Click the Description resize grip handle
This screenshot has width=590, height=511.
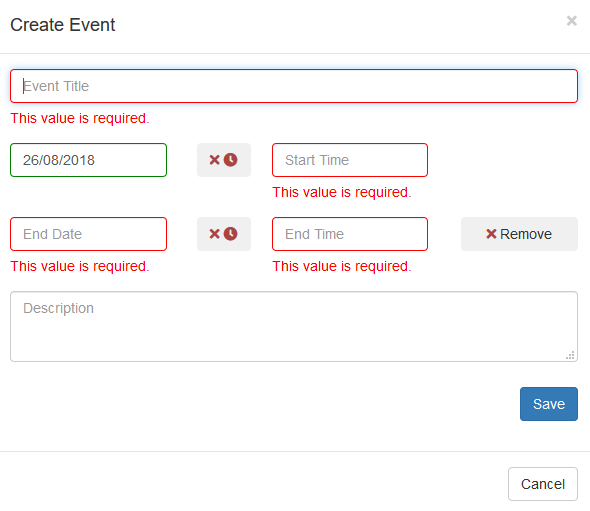570,355
